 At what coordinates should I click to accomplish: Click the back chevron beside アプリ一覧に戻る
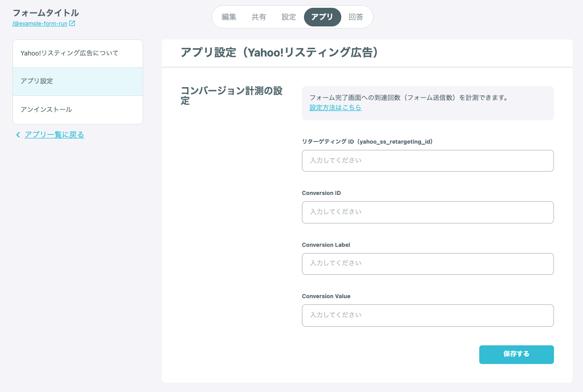(x=18, y=135)
